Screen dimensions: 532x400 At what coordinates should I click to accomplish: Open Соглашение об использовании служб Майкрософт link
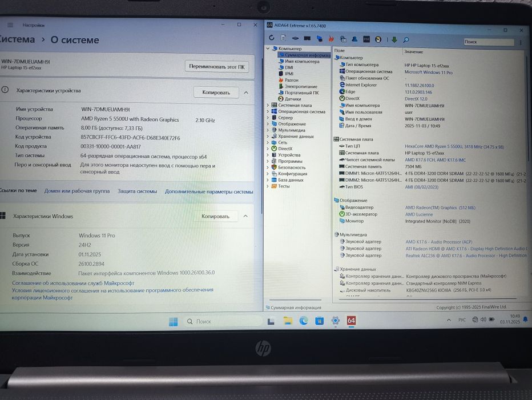tap(73, 283)
